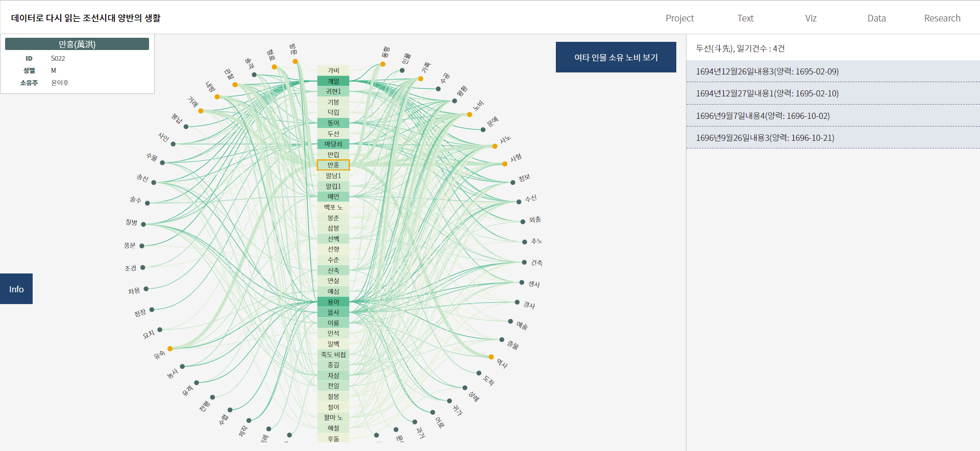Click the gray 농사 topic node
Screen dimensions: 980x451
tap(182, 366)
